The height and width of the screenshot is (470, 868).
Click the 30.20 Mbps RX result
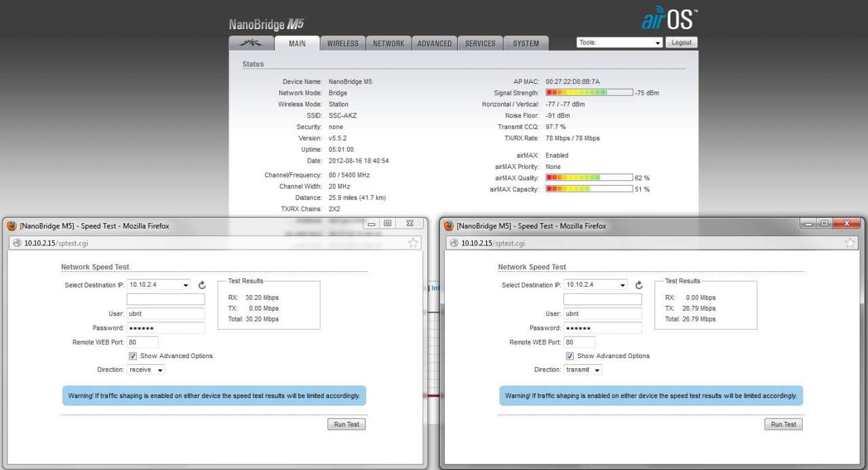(261, 298)
